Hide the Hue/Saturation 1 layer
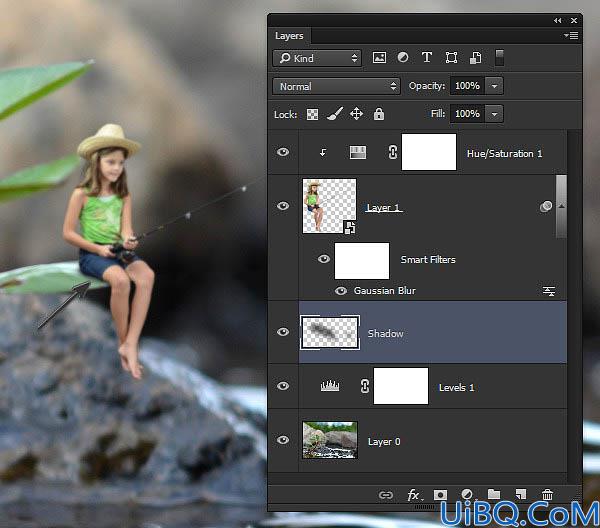The image size is (600, 528). point(283,152)
